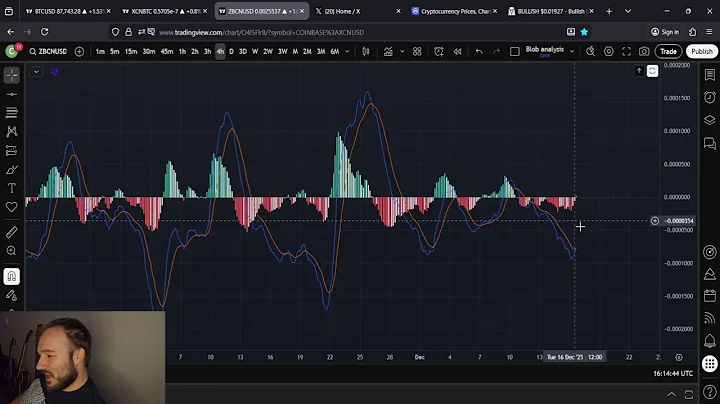Redo the chart action

pos(496,51)
